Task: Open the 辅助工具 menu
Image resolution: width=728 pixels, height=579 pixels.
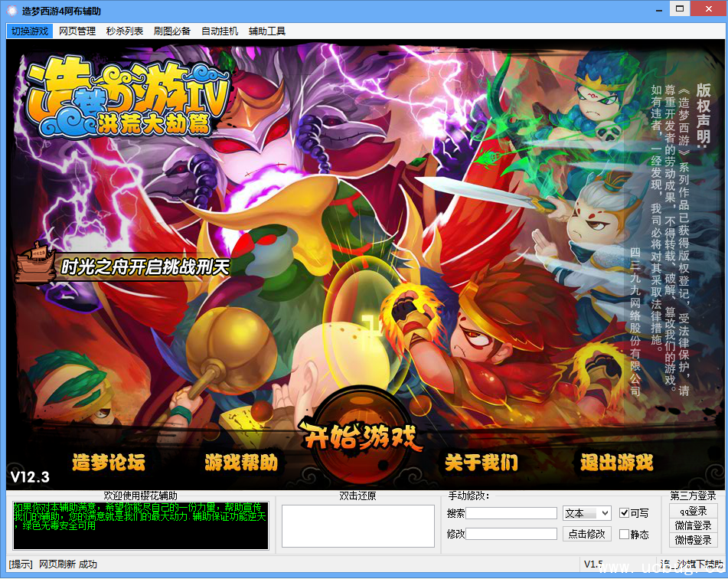Action: pyautogui.click(x=267, y=31)
